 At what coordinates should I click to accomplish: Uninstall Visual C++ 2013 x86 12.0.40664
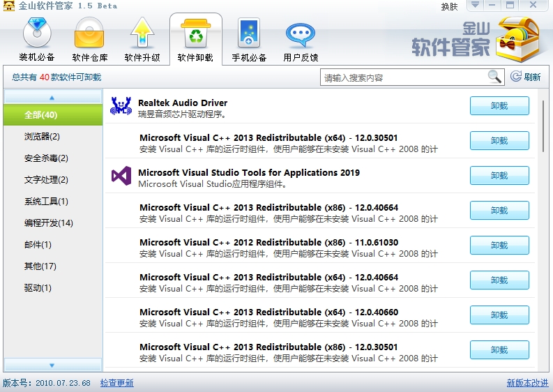coord(499,210)
